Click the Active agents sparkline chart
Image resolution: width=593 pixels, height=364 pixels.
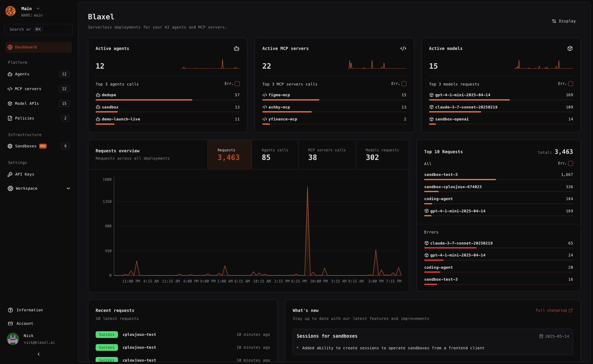(x=210, y=64)
